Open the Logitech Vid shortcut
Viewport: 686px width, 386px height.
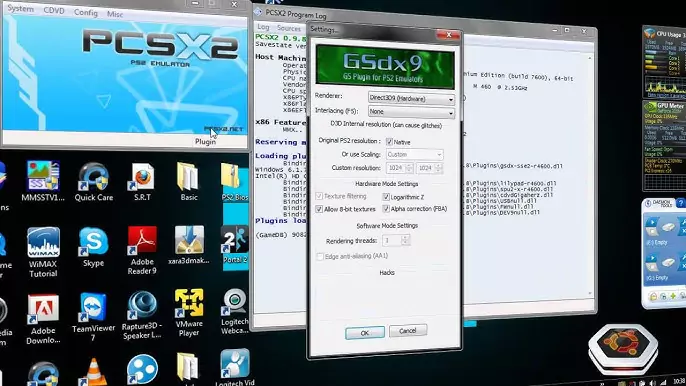[x=235, y=368]
